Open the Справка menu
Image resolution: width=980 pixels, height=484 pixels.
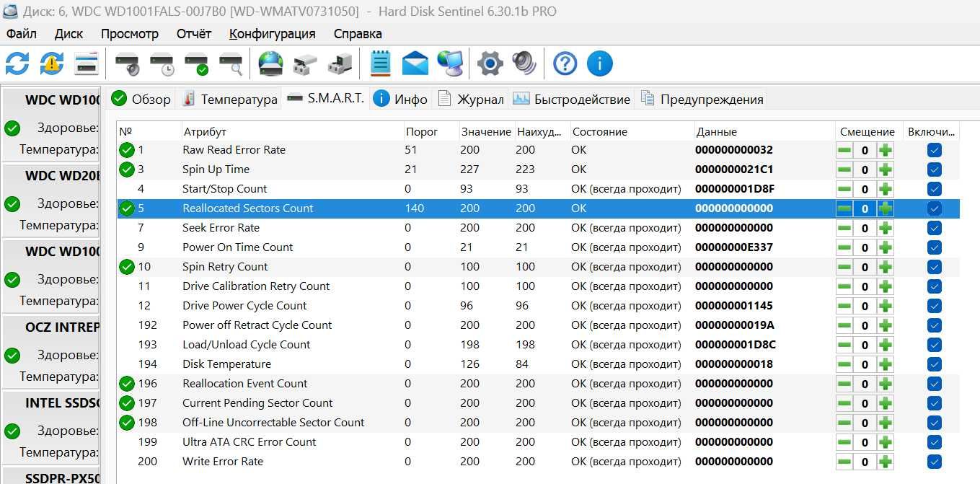(x=358, y=34)
